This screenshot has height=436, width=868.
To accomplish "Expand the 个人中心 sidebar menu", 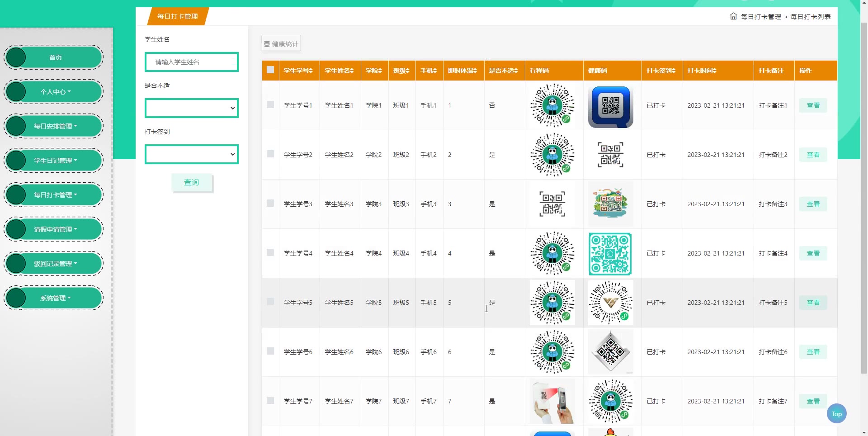I will pyautogui.click(x=54, y=92).
